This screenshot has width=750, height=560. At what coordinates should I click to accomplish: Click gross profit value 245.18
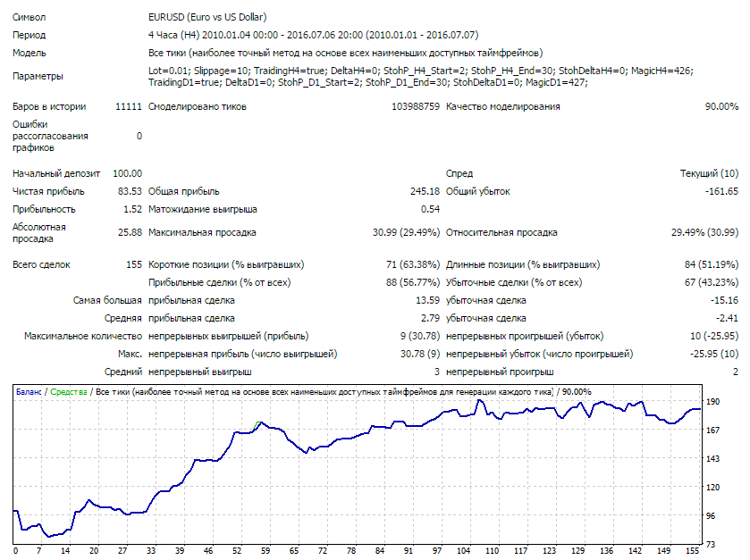tap(425, 192)
